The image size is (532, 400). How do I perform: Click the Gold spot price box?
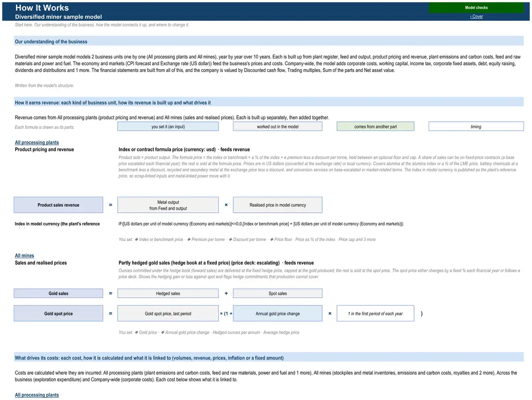click(59, 314)
